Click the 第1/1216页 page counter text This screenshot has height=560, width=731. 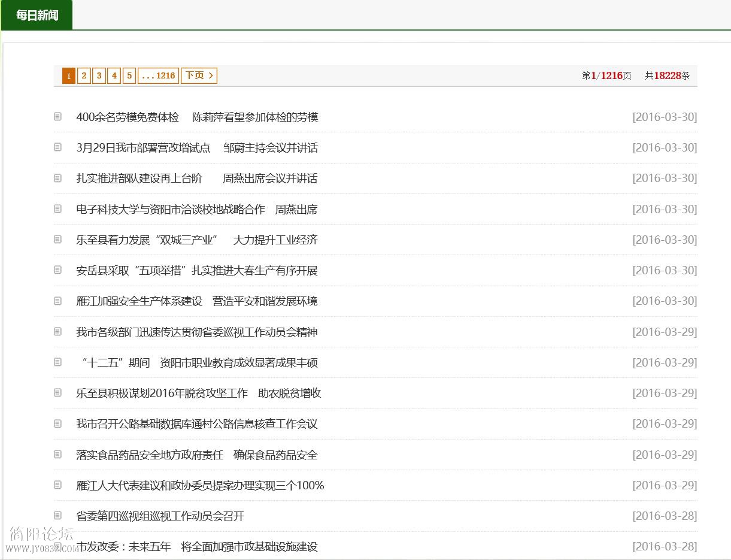[606, 76]
